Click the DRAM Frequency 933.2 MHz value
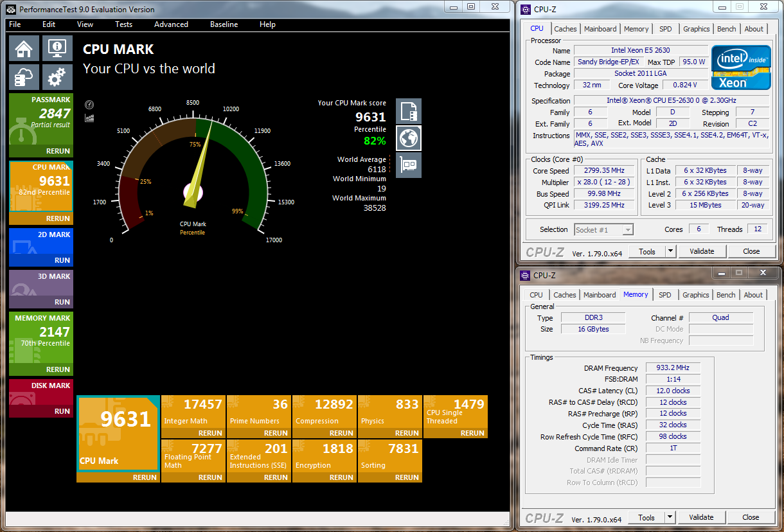 pyautogui.click(x=673, y=368)
